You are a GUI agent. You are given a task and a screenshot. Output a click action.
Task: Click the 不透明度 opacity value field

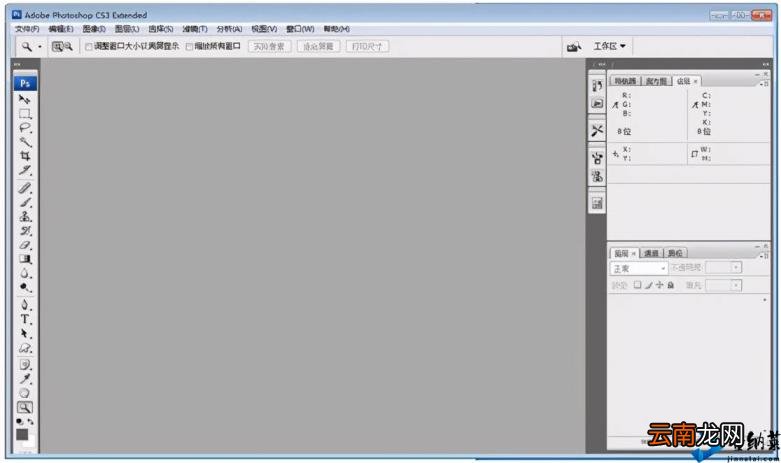click(x=718, y=268)
